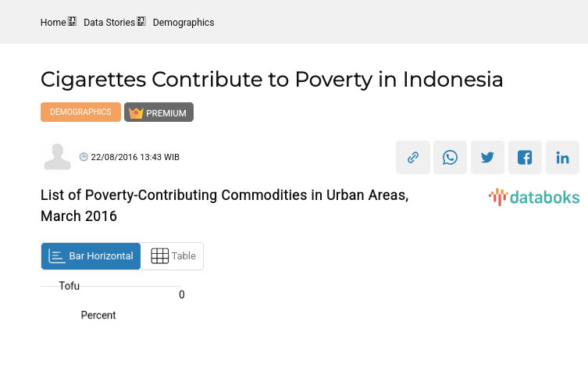Viewport: 588px width, 389px height.
Task: Click the author avatar image
Action: coord(57,156)
